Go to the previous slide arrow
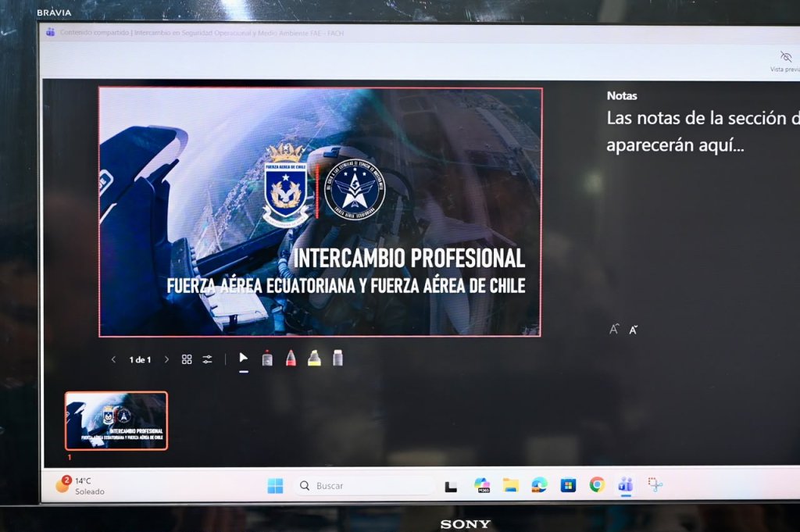Viewport: 800px width, 532px height. [x=113, y=359]
